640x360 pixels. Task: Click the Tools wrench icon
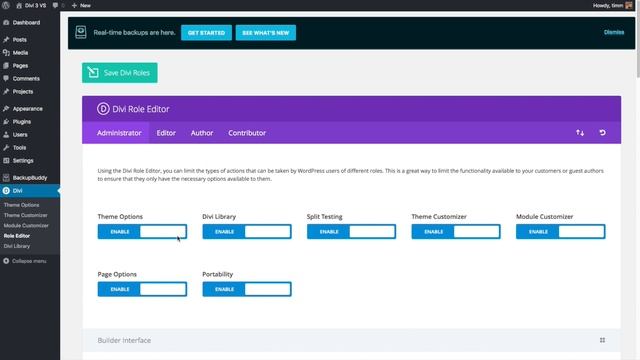coord(6,147)
